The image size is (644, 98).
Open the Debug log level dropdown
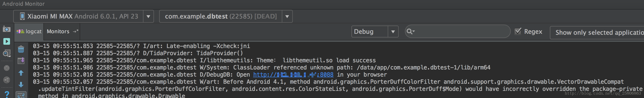click(x=375, y=32)
